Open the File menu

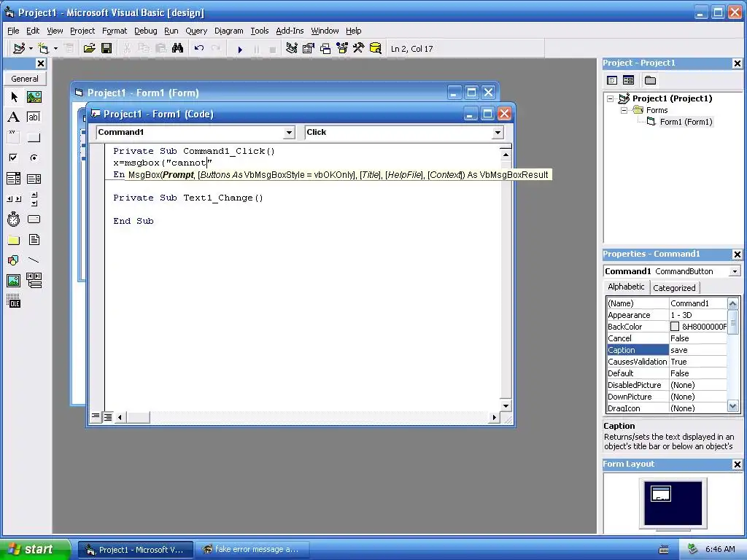[x=13, y=31]
